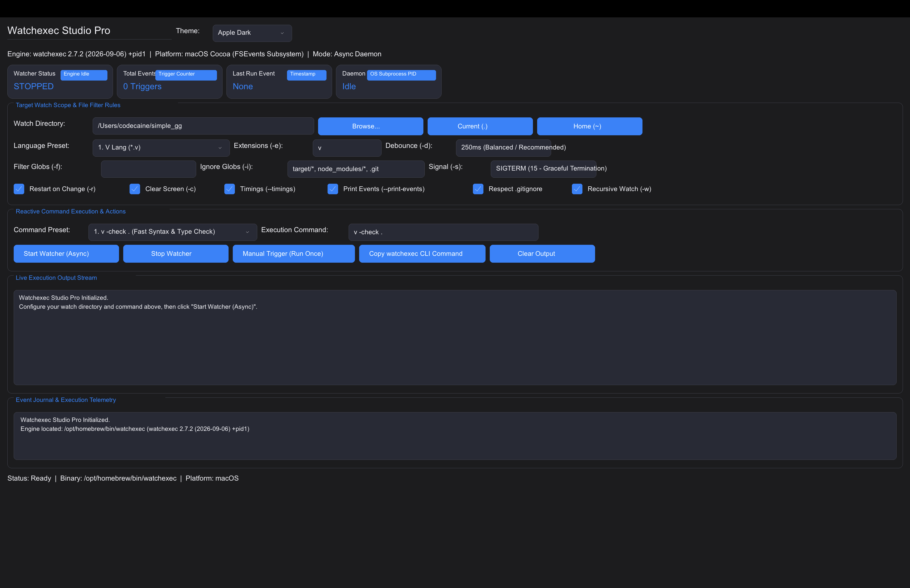This screenshot has width=910, height=588.
Task: Open the Theme dropdown showing Apple Dark
Action: click(x=252, y=33)
